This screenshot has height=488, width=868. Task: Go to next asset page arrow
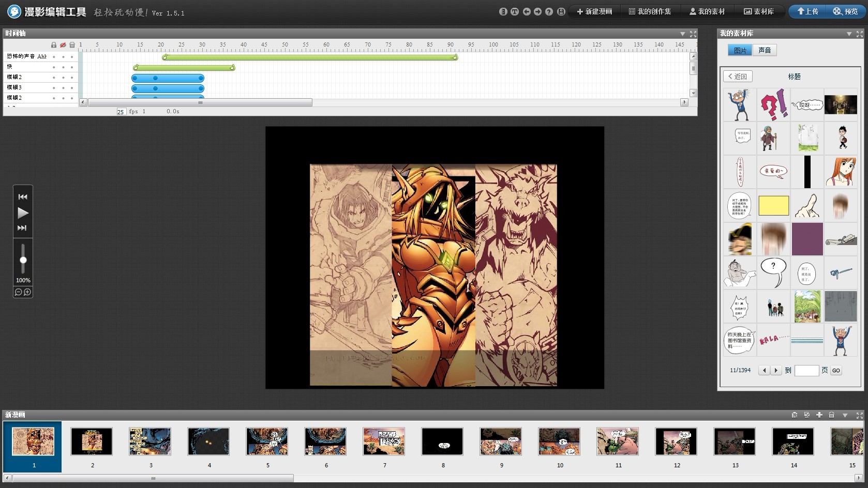click(x=775, y=370)
